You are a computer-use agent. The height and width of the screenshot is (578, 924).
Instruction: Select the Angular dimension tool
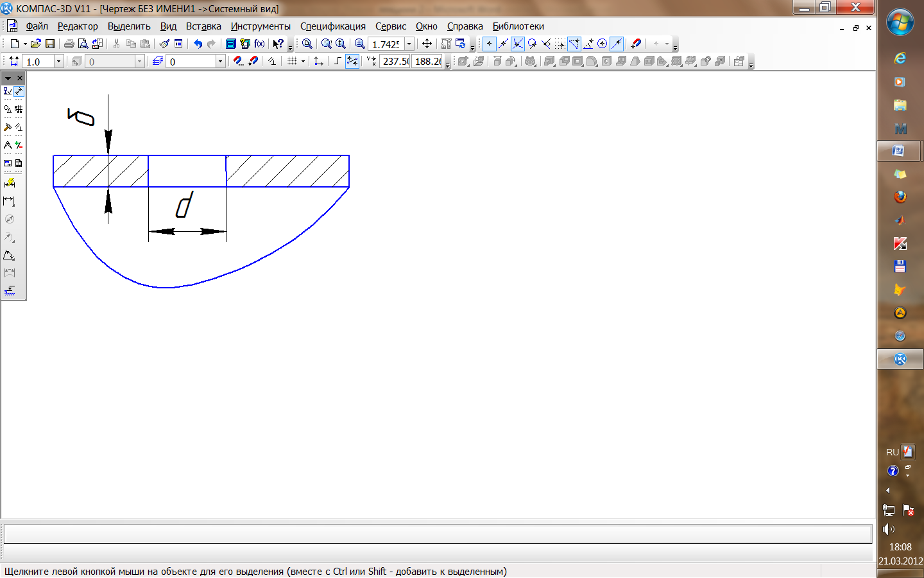(x=9, y=256)
